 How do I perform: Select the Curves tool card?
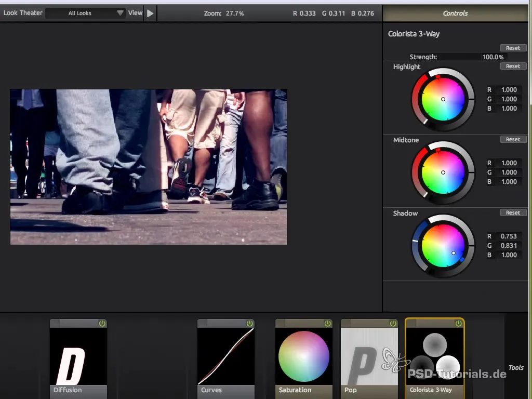coord(226,358)
